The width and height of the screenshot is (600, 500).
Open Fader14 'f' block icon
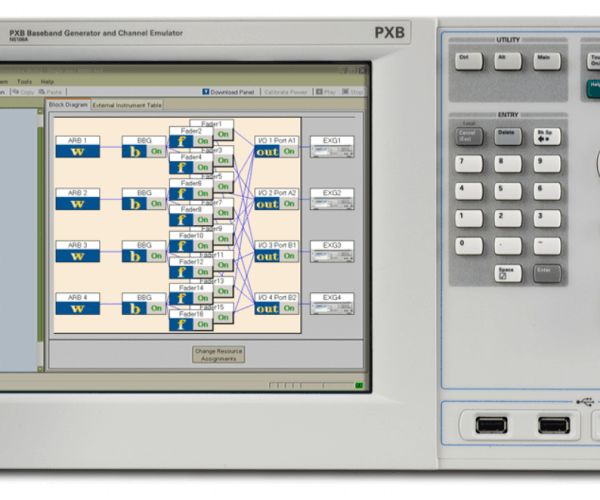click(181, 298)
